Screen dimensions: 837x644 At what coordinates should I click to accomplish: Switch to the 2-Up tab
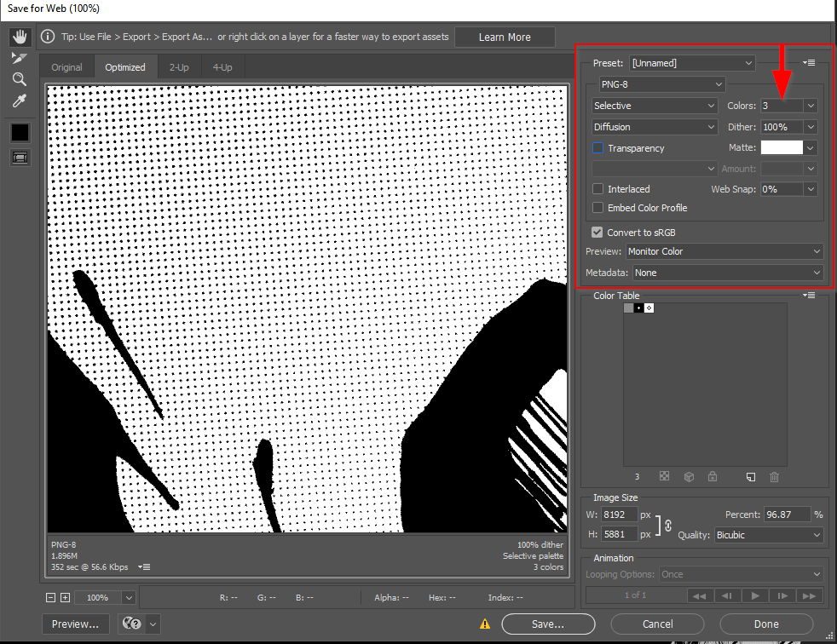point(179,67)
